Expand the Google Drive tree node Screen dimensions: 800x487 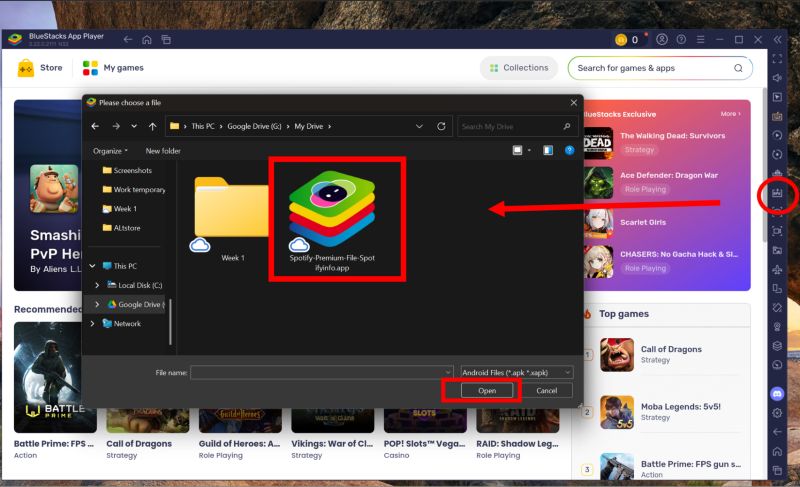97,304
